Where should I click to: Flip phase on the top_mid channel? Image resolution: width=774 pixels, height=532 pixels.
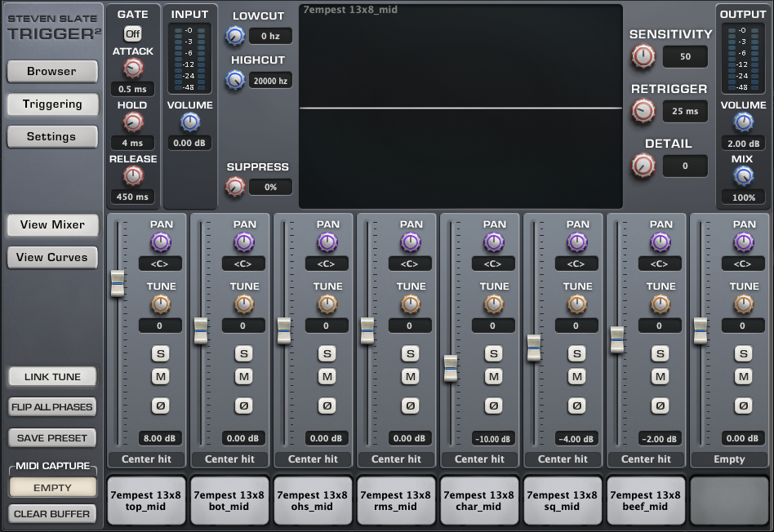[x=160, y=406]
